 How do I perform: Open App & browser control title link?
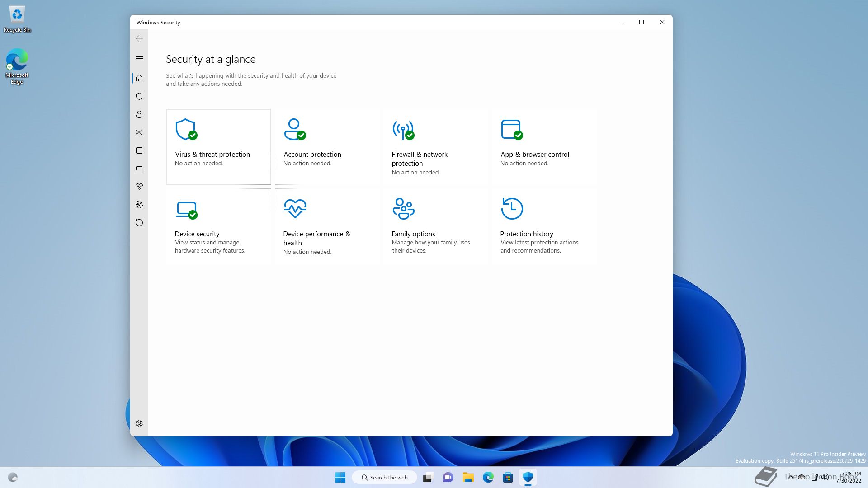[535, 155]
